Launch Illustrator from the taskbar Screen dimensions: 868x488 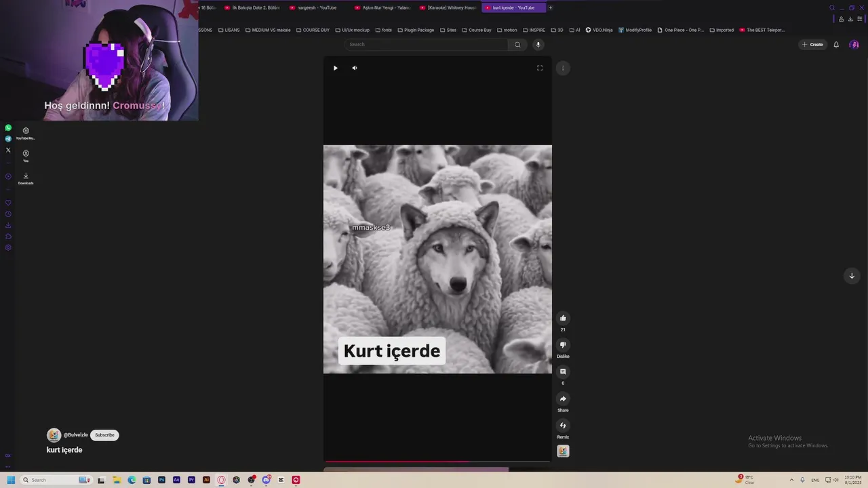tap(206, 480)
